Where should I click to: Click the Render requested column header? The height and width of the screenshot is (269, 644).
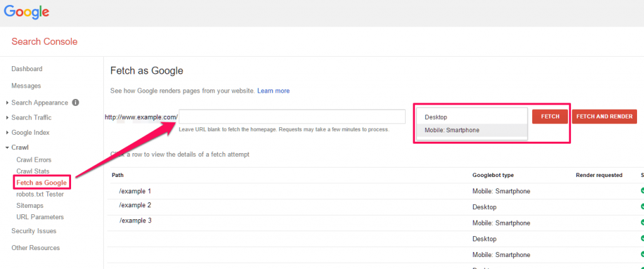pos(599,175)
